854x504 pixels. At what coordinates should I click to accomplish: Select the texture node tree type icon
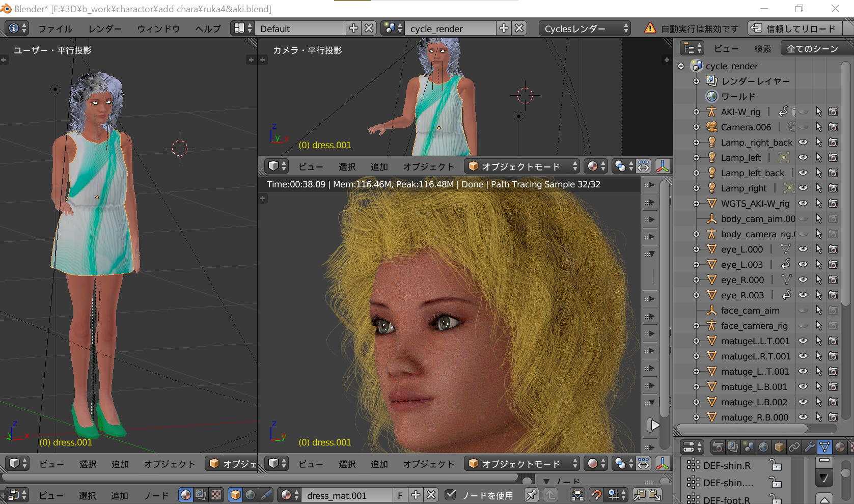[x=216, y=495]
